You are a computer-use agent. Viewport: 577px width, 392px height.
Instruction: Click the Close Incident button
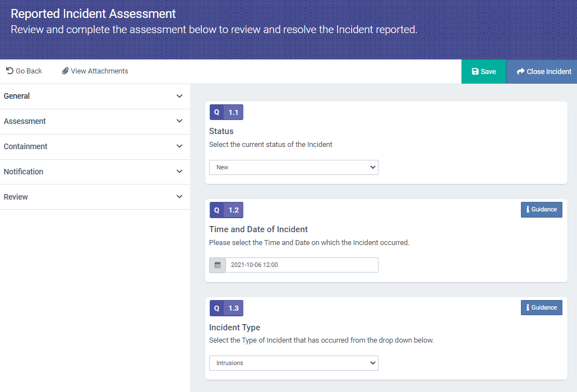point(542,71)
